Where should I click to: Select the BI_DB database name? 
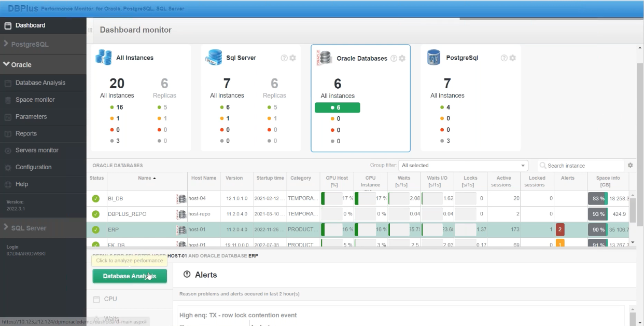[115, 198]
